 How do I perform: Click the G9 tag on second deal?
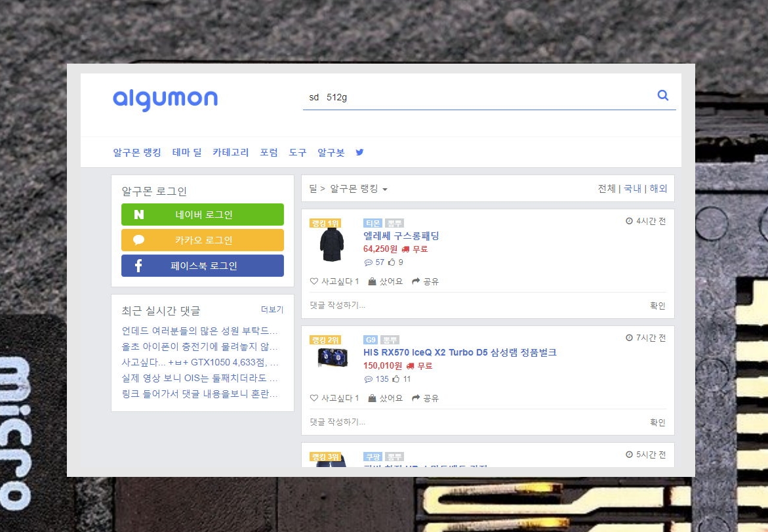coord(371,340)
